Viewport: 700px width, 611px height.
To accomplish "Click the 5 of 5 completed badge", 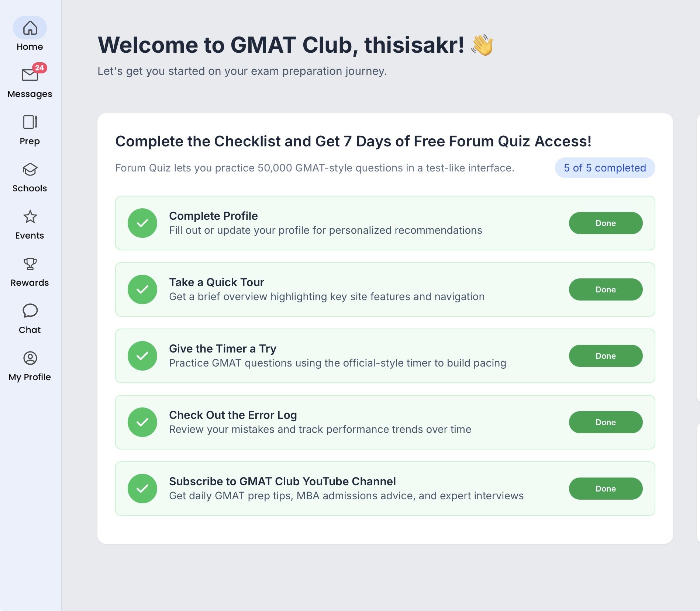I will coord(605,168).
